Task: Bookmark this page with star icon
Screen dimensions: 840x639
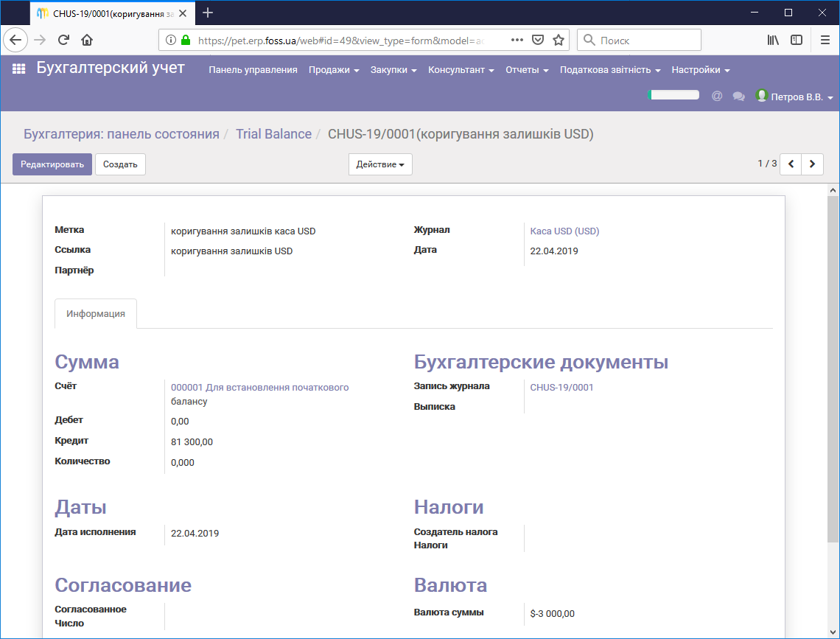Action: [559, 41]
